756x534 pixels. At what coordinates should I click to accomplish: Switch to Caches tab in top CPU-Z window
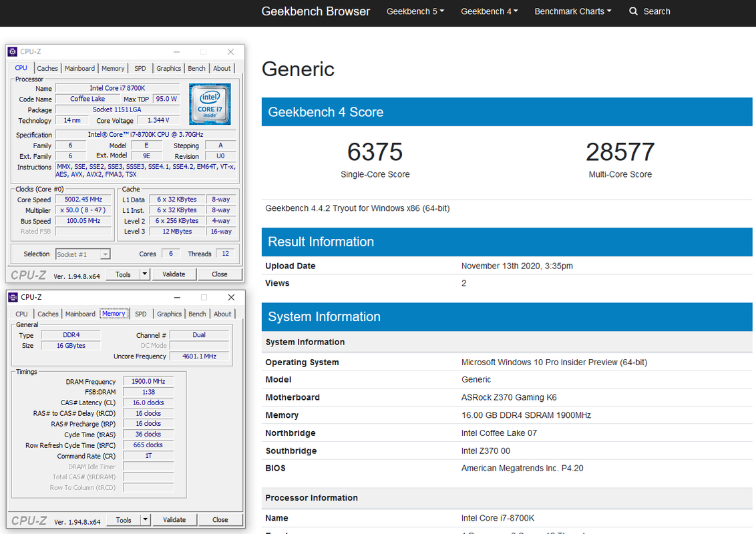[47, 69]
